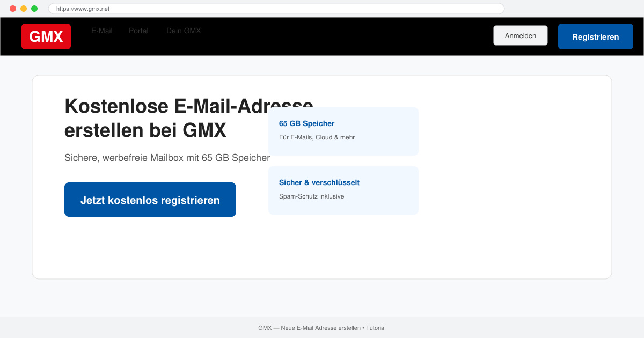Minimize window with yellow button

click(x=24, y=9)
